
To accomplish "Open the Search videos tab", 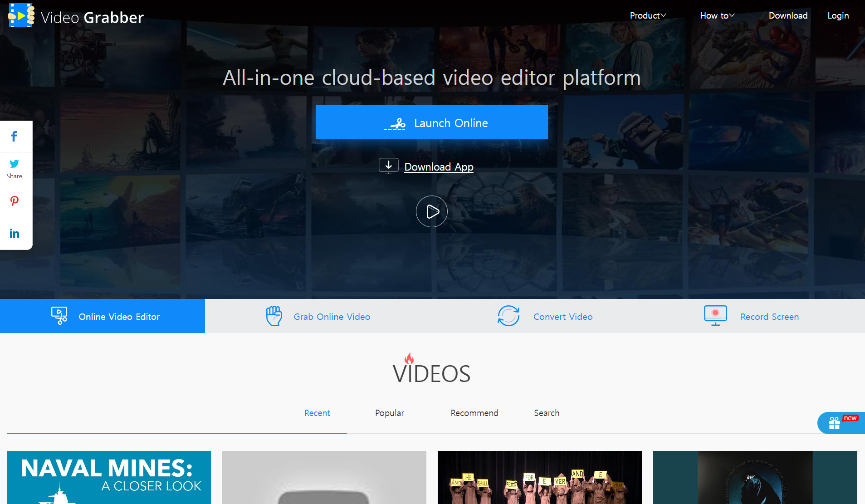I will coord(547,413).
